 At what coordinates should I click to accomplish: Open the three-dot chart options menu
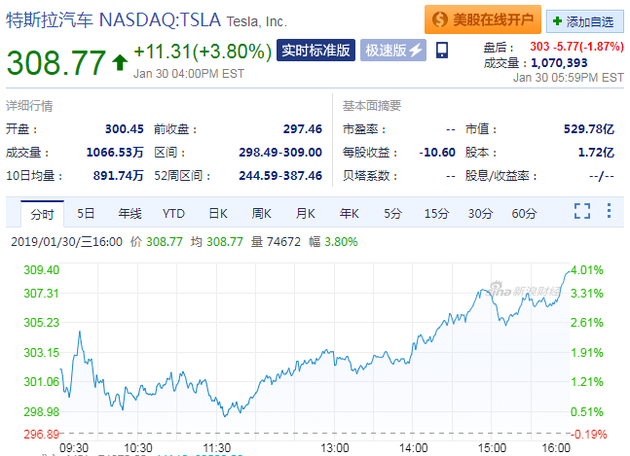click(609, 211)
